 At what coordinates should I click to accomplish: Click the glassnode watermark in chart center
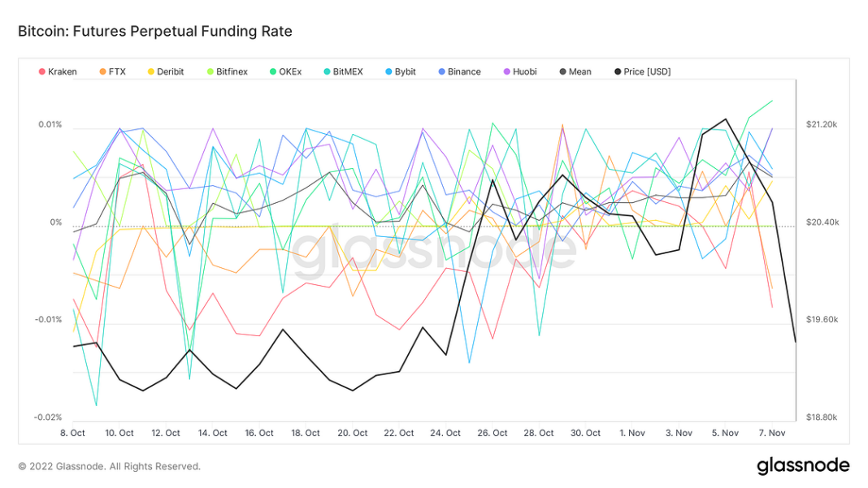click(x=433, y=250)
